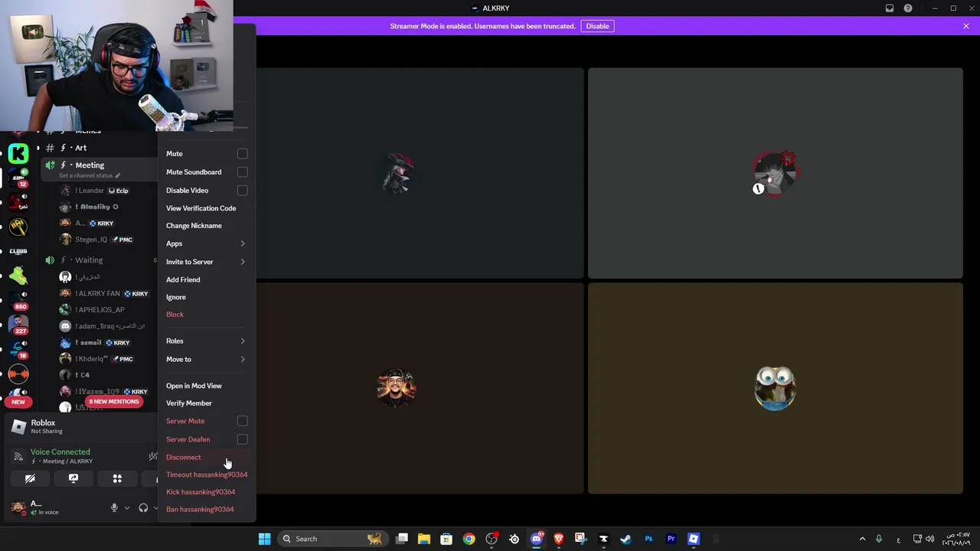Viewport: 980px width, 551px height.
Task: Open the gavel server icon
Action: pos(18,227)
